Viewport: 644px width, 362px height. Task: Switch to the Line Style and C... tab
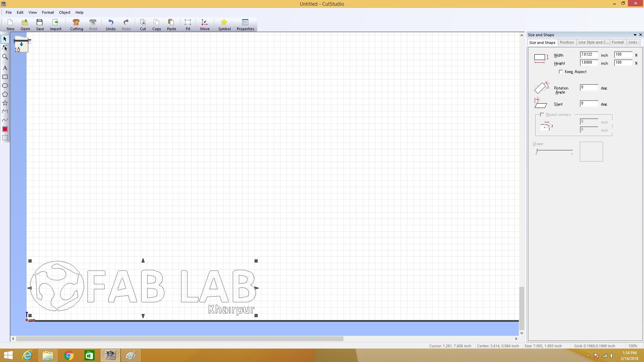coord(593,42)
